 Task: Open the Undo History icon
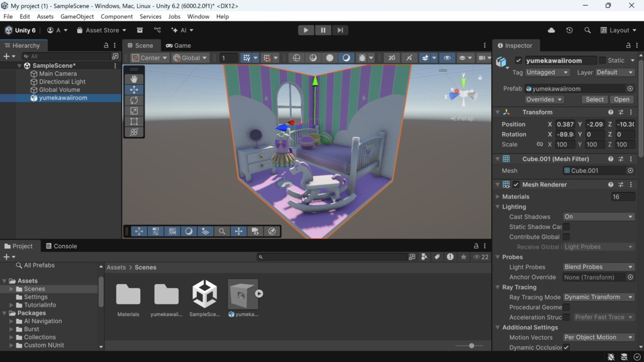pos(569,30)
